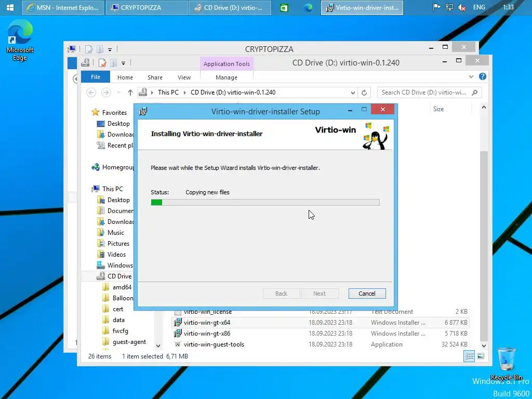Open Microsoft Edge desktop shortcut
The image size is (532, 399).
click(20, 41)
